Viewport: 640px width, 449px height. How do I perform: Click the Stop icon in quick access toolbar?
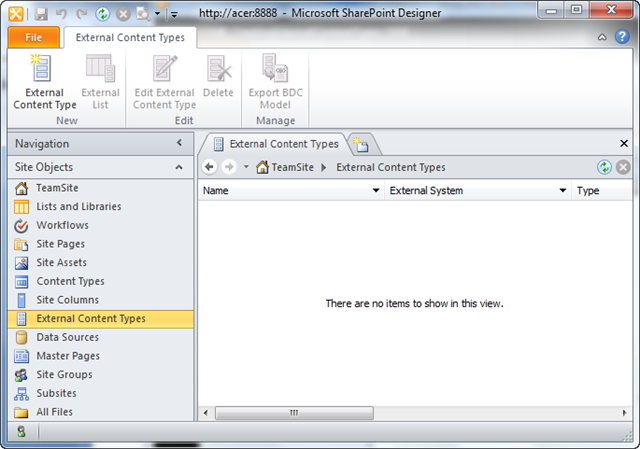point(123,14)
